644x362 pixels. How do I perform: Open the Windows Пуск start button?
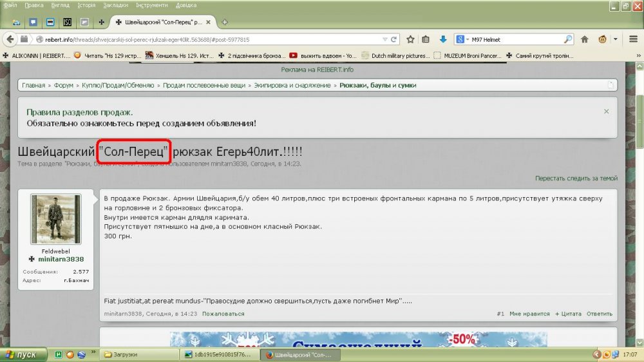[x=23, y=354]
